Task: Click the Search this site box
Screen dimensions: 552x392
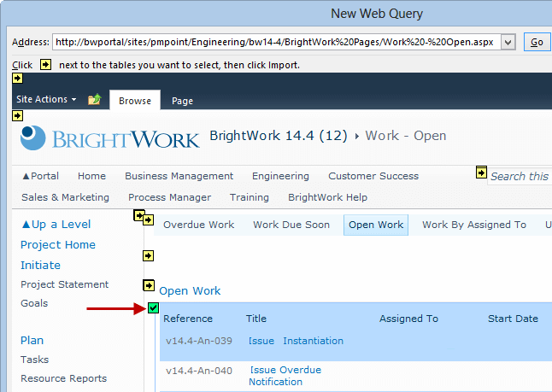Action: (520, 176)
